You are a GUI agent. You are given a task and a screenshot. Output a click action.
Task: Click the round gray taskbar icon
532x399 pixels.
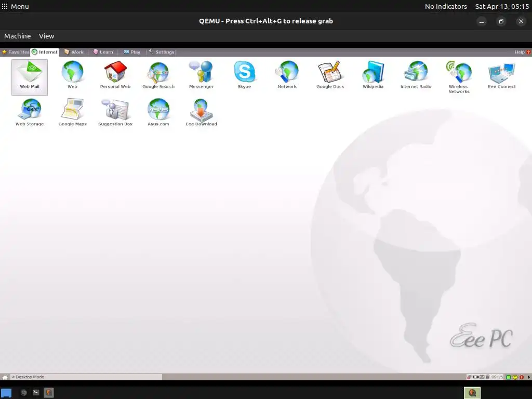pyautogui.click(x=24, y=393)
